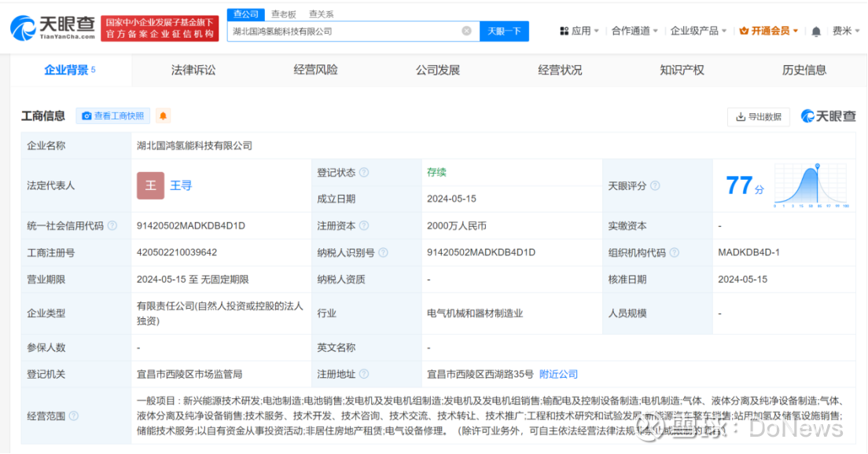This screenshot has width=868, height=454.
Task: Click the 查看工商快照 button
Action: point(113,115)
